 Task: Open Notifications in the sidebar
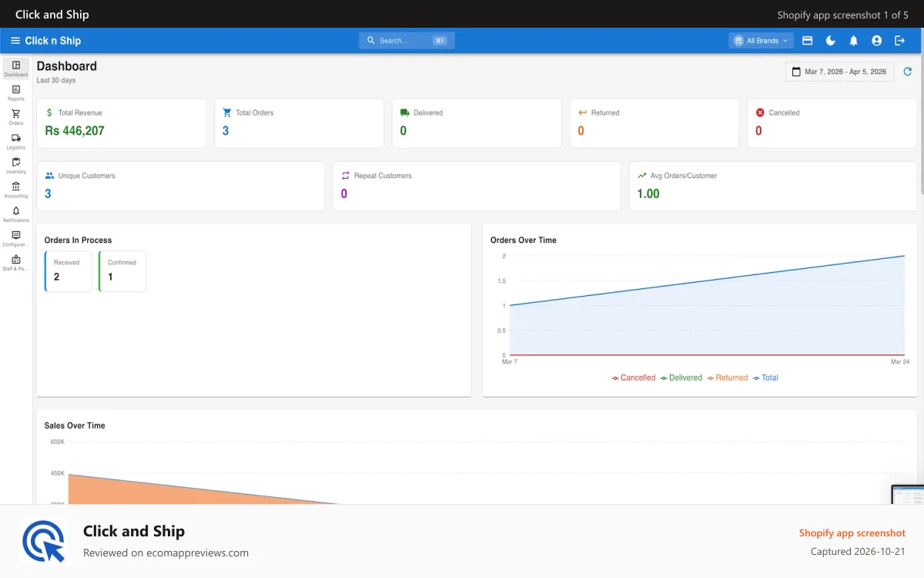pos(16,214)
